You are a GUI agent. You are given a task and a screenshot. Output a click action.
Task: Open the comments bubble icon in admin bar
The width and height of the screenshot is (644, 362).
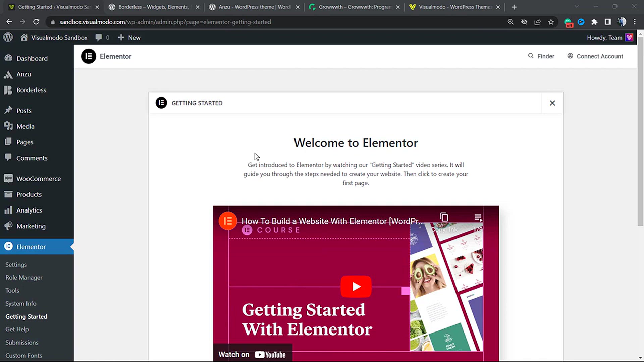[x=99, y=37]
